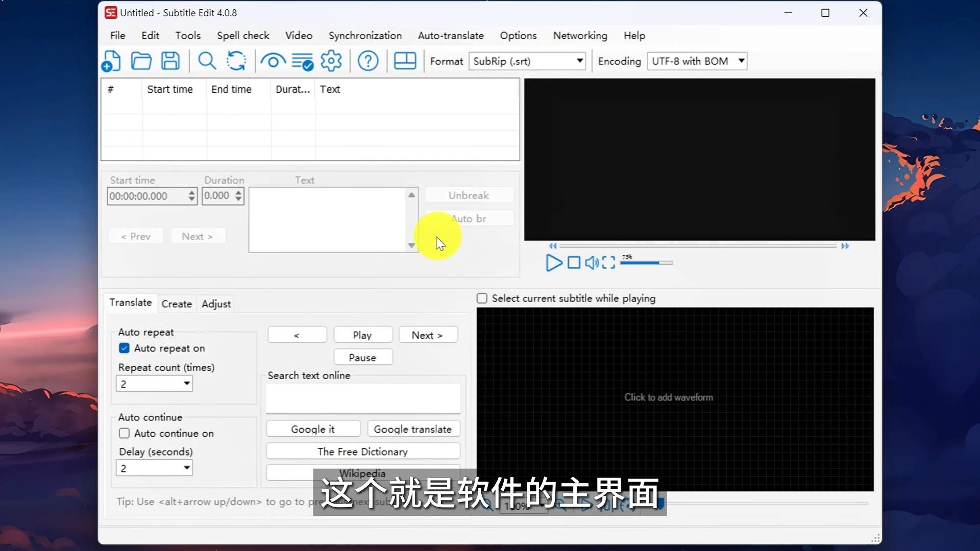
Task: Open the Synchronization menu
Action: 365,36
